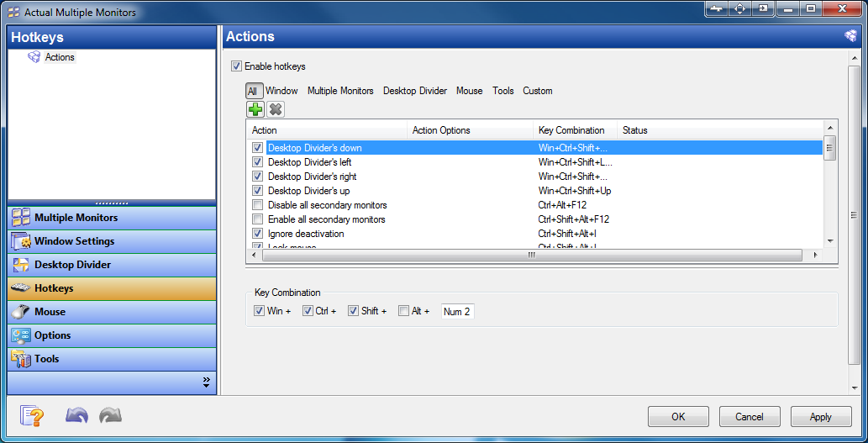Click the Action Options column header
The height and width of the screenshot is (443, 868).
click(x=471, y=130)
